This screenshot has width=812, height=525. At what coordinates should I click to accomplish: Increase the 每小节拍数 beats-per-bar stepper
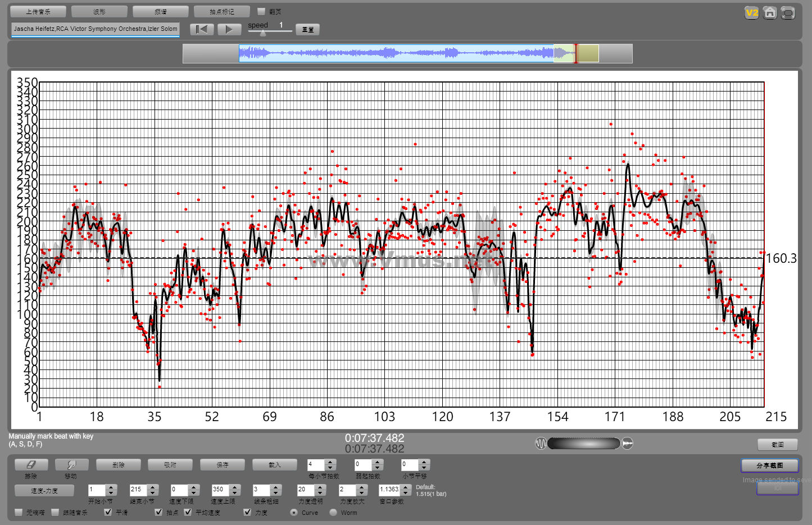[x=330, y=462]
